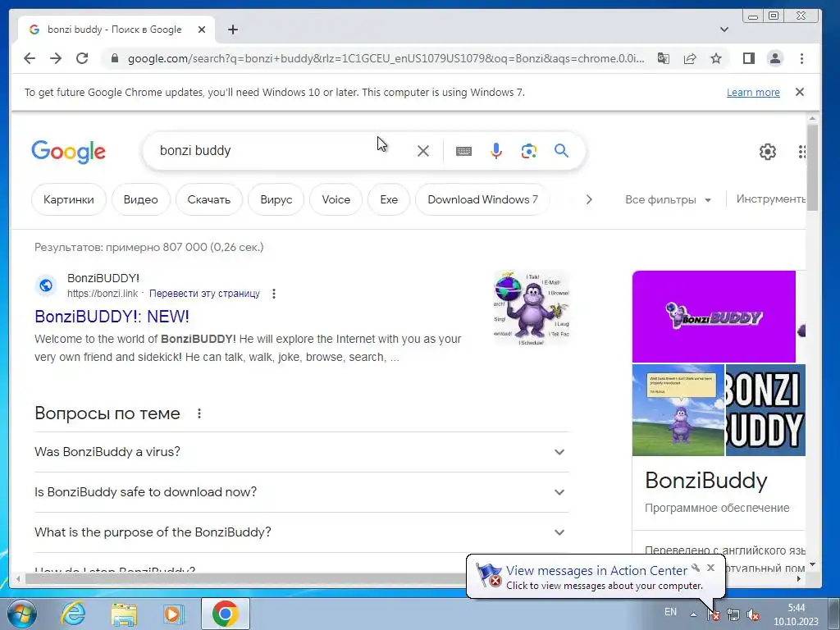
Task: Open the on-screen keyboard input tool
Action: (464, 151)
